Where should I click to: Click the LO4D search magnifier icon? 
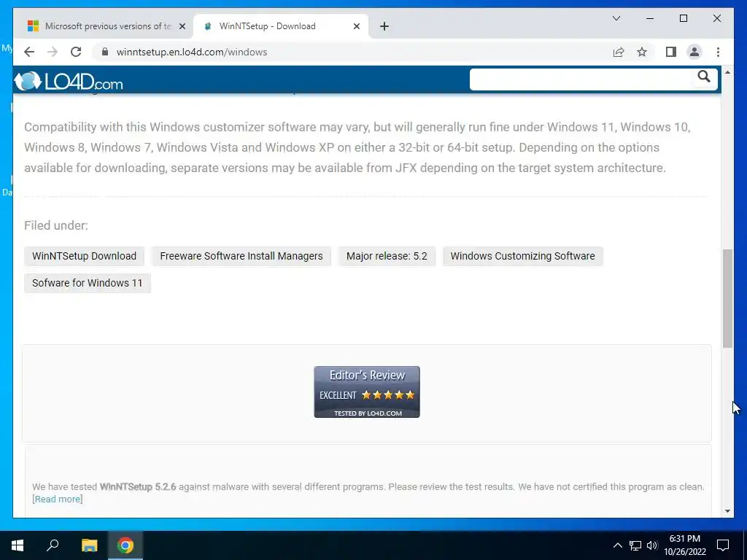point(704,77)
